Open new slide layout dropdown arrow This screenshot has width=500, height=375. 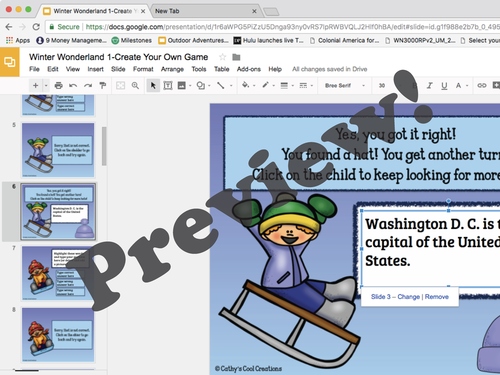coord(46,86)
